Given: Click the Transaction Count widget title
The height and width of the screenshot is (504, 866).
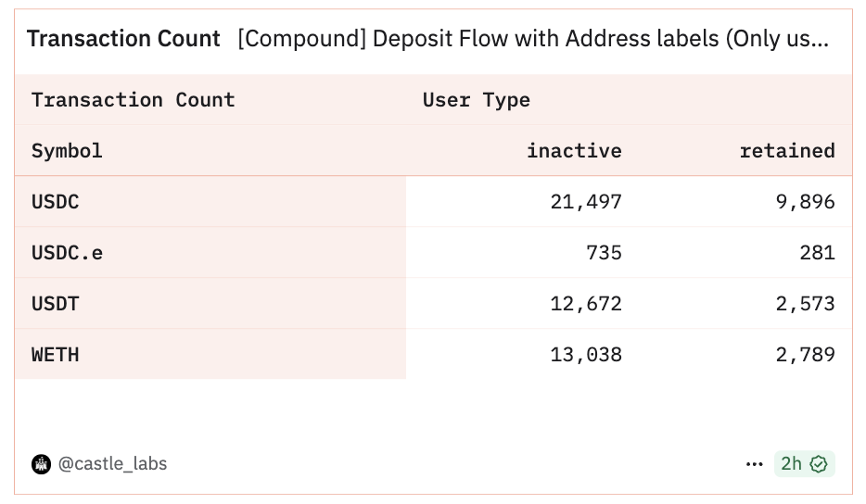Looking at the screenshot, I should [123, 39].
